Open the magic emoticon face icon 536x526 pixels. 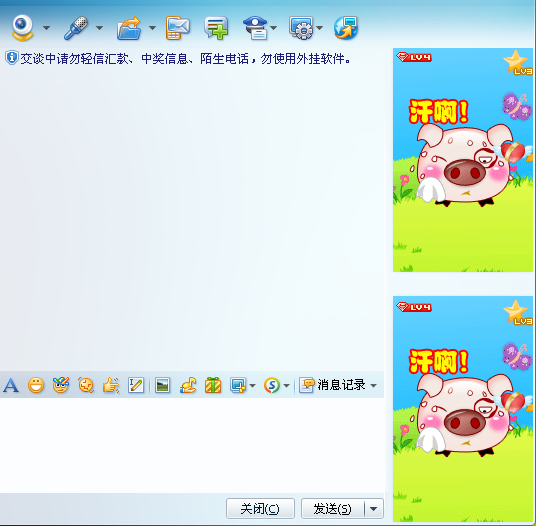click(x=61, y=385)
